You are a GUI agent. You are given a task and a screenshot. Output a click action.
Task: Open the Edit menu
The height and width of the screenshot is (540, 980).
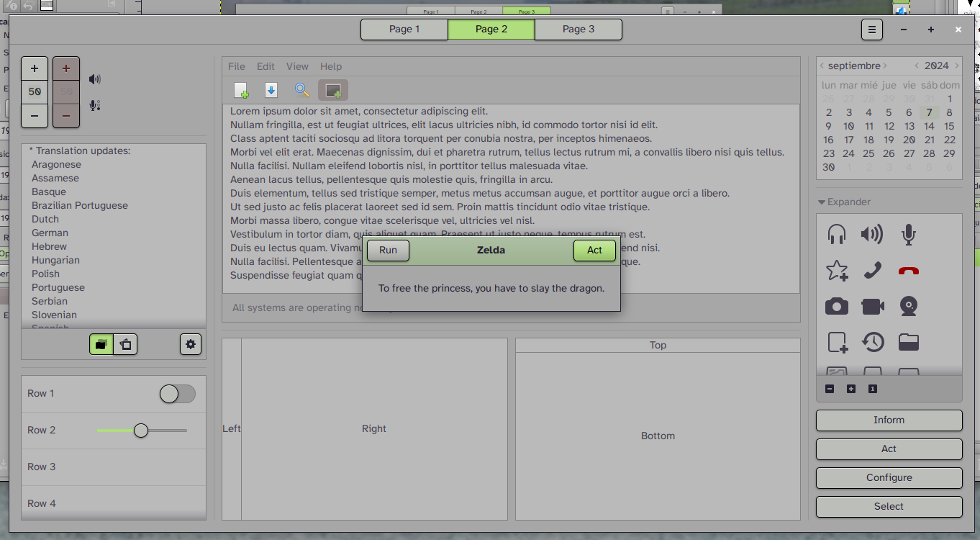[266, 66]
